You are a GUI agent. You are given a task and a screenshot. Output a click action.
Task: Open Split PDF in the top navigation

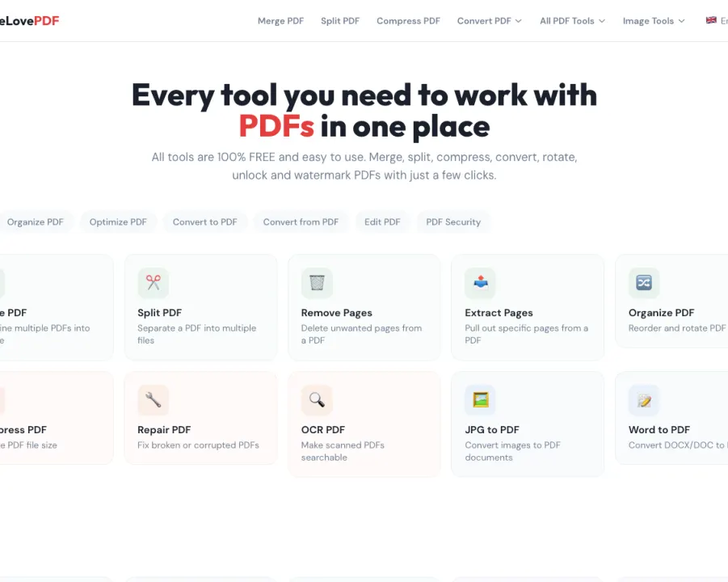(340, 21)
